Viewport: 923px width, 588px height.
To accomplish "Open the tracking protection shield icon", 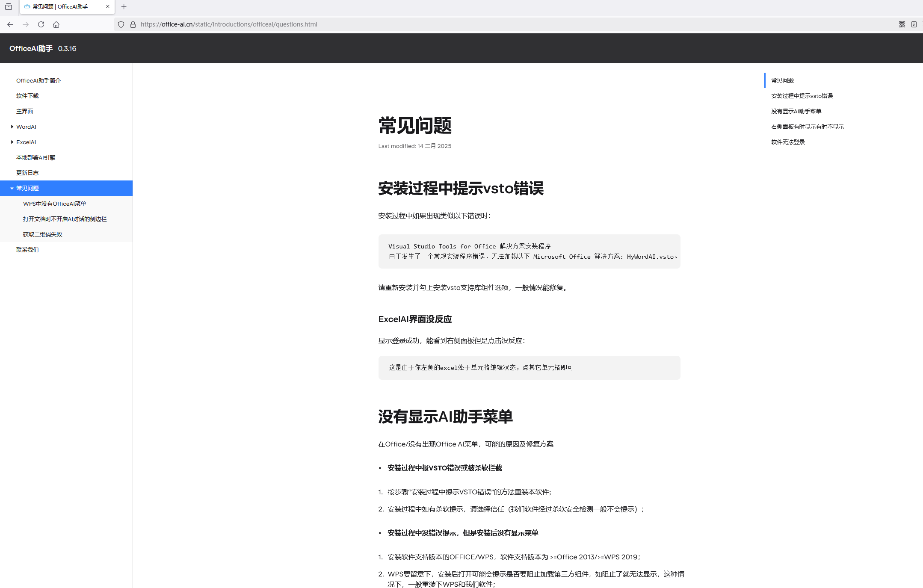I will tap(121, 24).
